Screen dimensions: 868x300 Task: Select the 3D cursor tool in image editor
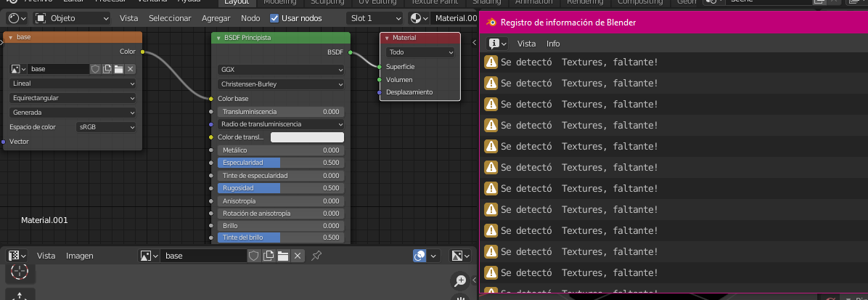tap(20, 272)
